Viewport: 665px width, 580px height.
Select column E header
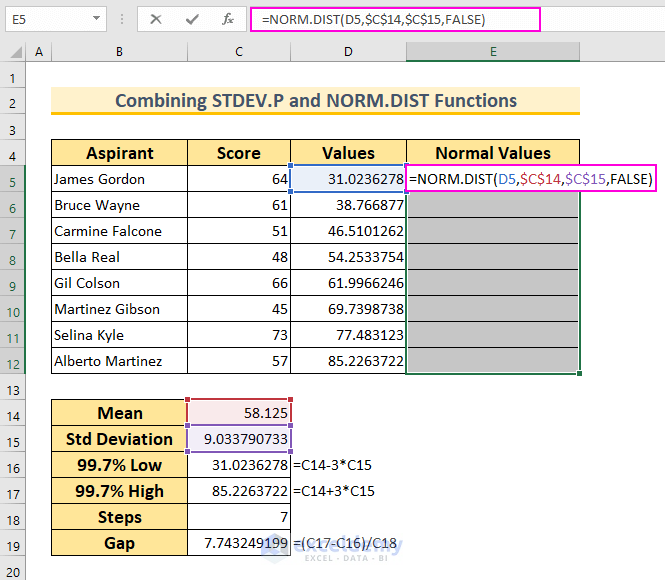pyautogui.click(x=493, y=53)
